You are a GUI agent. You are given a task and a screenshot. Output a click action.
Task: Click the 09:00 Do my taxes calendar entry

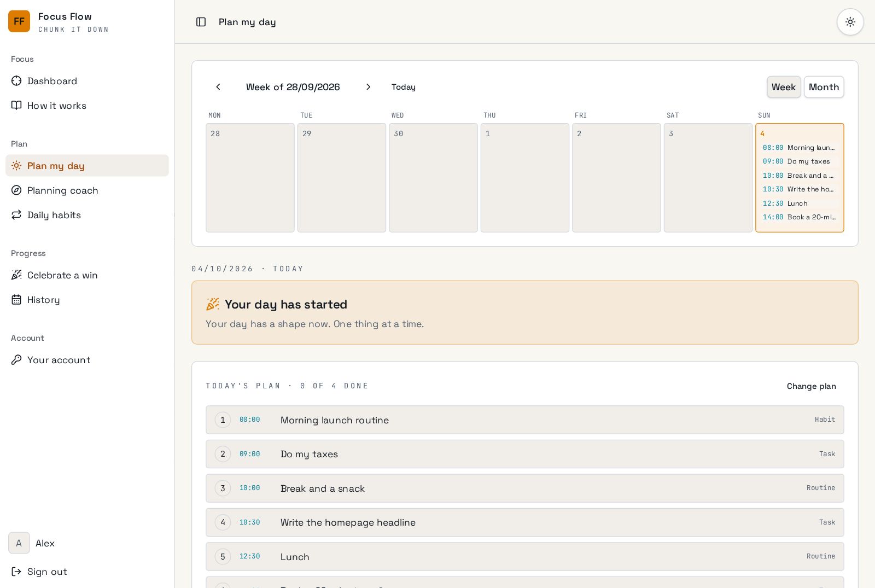800,161
